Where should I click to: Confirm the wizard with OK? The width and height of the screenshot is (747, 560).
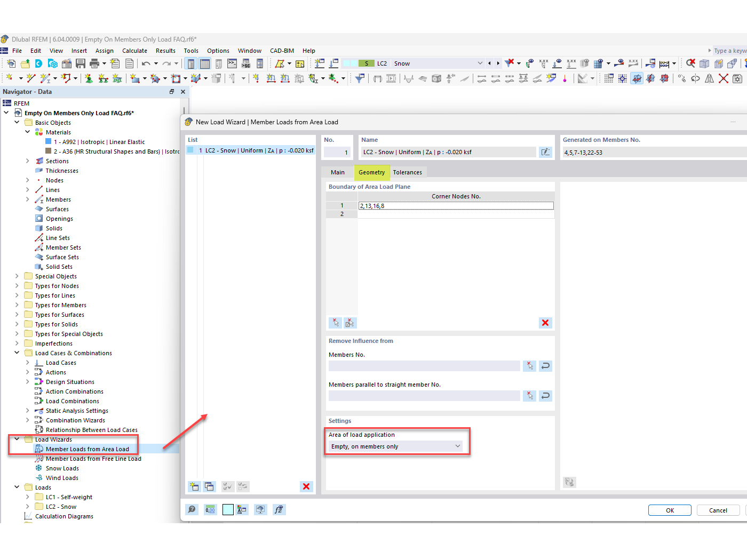click(670, 510)
